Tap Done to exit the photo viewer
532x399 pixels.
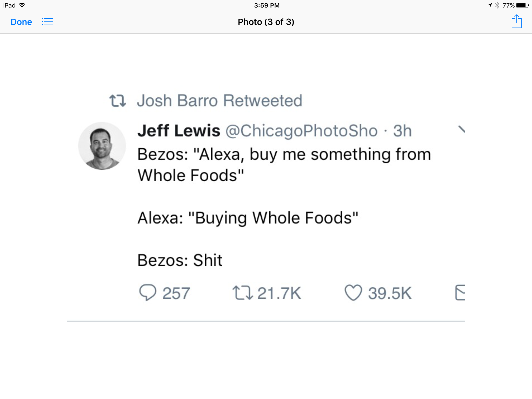[x=21, y=22]
